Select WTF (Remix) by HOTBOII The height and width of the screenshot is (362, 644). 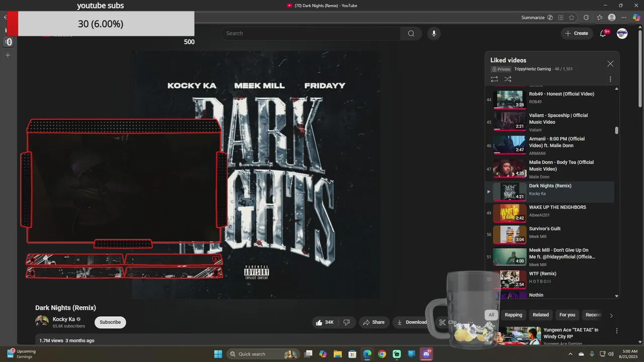[549, 279]
